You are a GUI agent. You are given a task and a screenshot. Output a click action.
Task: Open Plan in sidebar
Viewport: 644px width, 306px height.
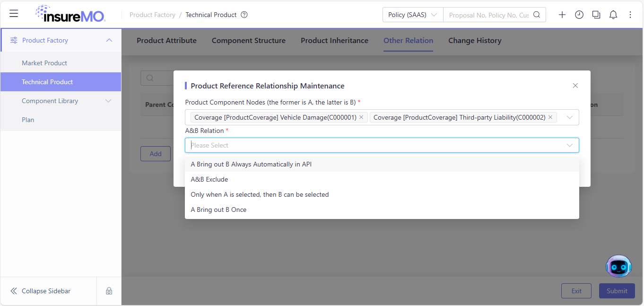61,120
